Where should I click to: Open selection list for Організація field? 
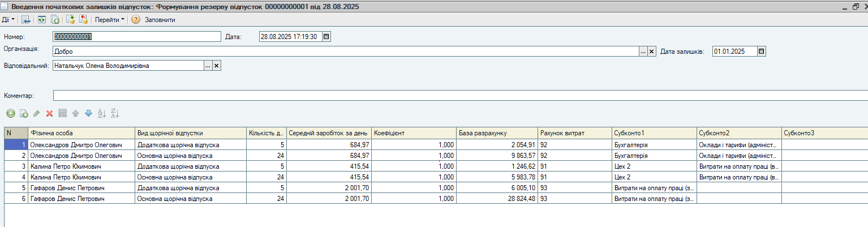tap(643, 52)
